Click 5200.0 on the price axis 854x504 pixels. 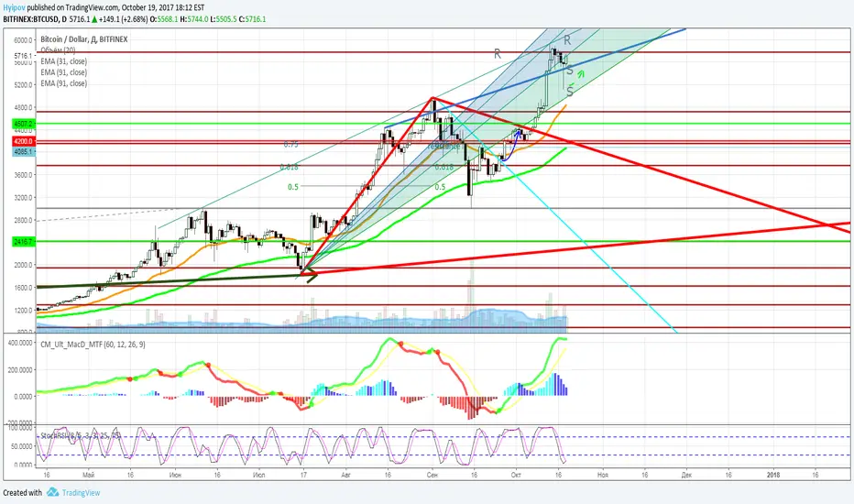click(24, 85)
